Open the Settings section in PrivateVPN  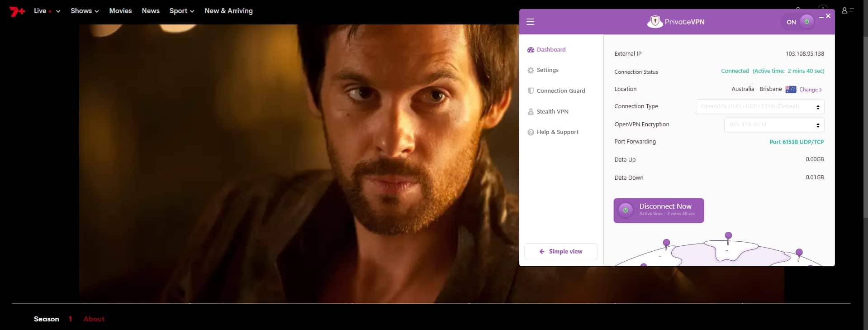[543, 70]
